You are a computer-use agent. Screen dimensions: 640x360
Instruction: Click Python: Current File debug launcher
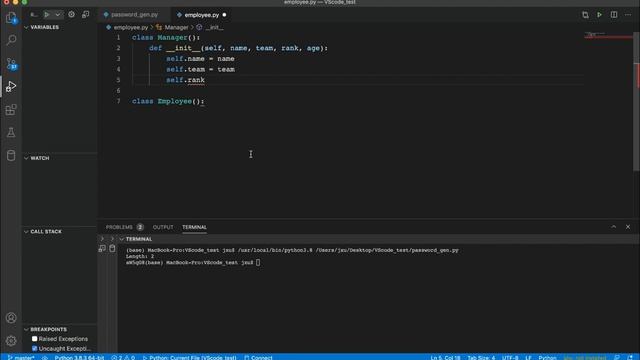(x=189, y=358)
